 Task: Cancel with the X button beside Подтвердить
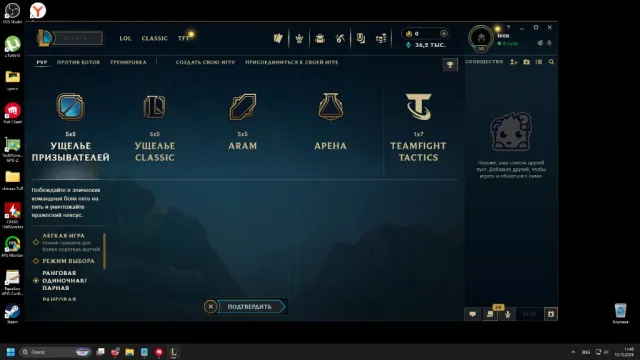pos(211,307)
